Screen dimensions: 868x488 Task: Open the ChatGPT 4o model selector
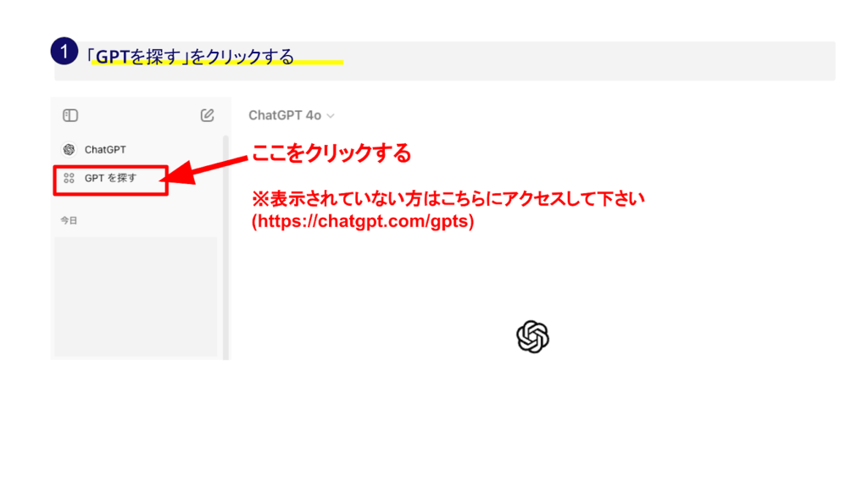click(285, 115)
